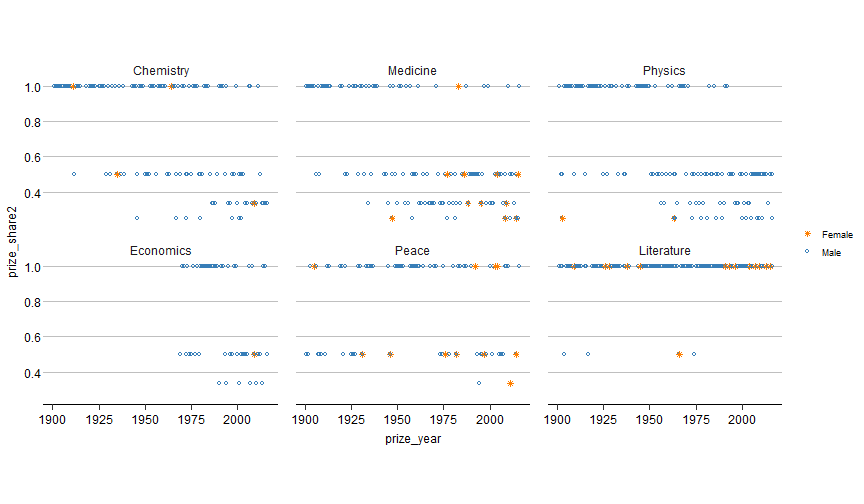Click the prize_share2 y-axis title
Image resolution: width=864 pixels, height=504 pixels.
[14, 237]
